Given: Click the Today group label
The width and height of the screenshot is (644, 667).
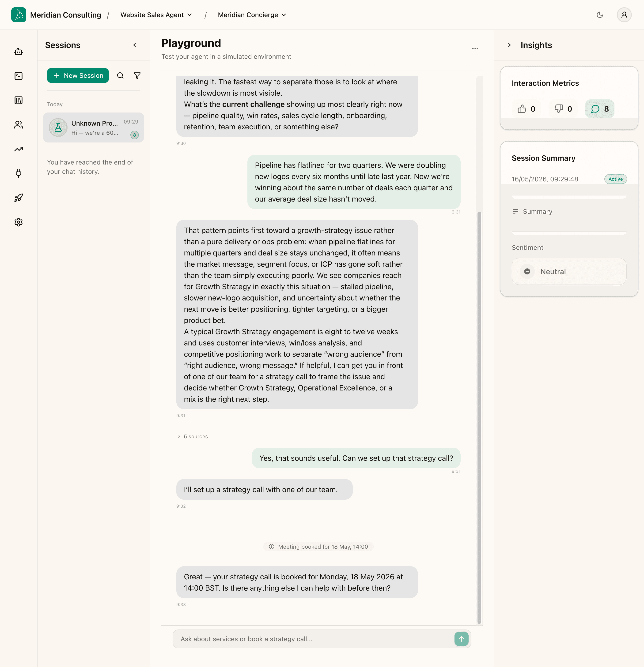Looking at the screenshot, I should [55, 104].
